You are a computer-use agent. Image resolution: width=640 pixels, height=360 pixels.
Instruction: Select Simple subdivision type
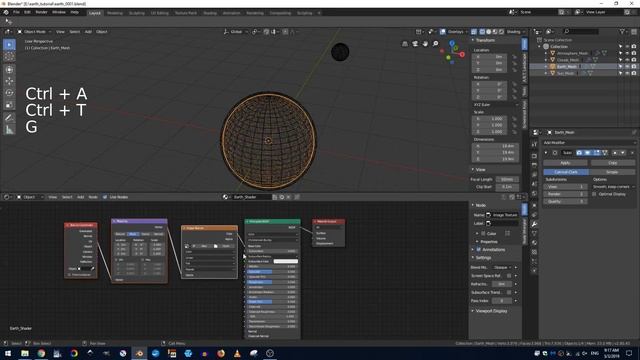(612, 172)
